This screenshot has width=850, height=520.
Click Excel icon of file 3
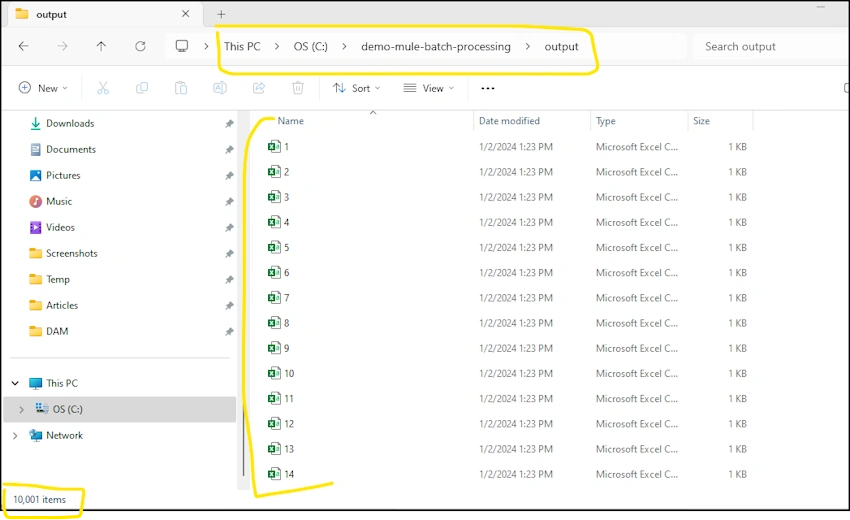274,197
